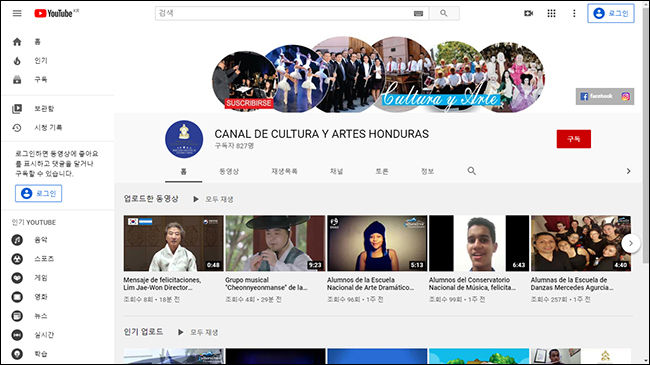Click the 'Alumnos del Conservatorio' video title
The height and width of the screenshot is (365, 650).
tap(472, 284)
